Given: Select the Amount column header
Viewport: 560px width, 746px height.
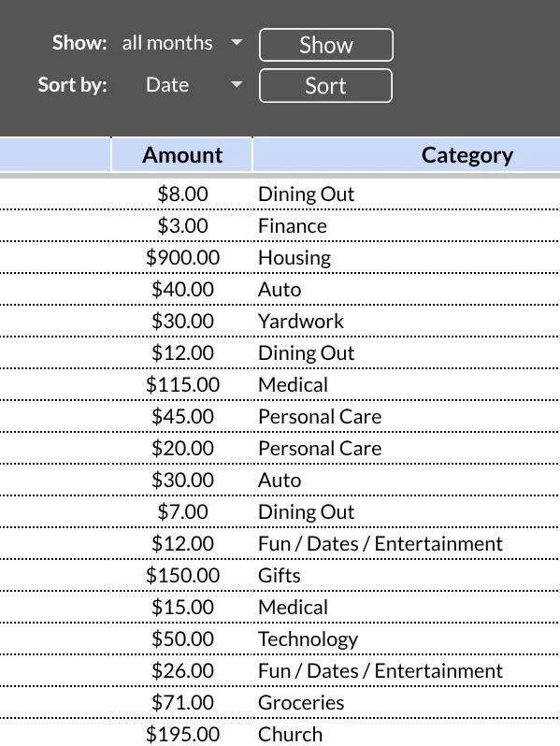Looking at the screenshot, I should pyautogui.click(x=182, y=154).
